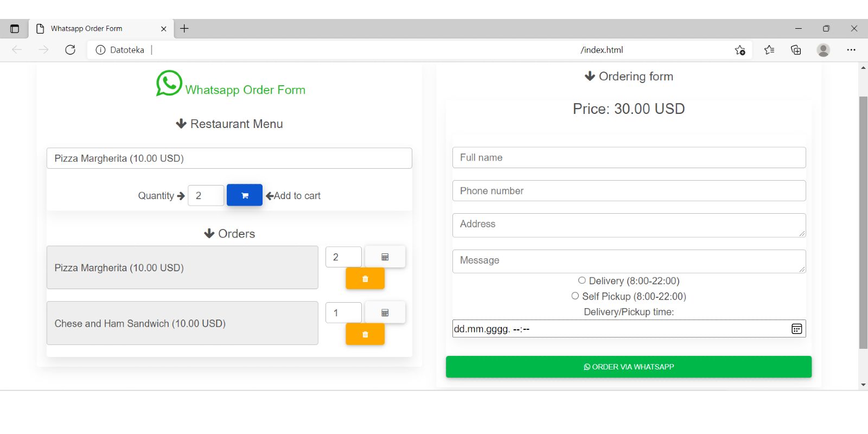
Task: Click the blue add to cart button
Action: pyautogui.click(x=244, y=195)
